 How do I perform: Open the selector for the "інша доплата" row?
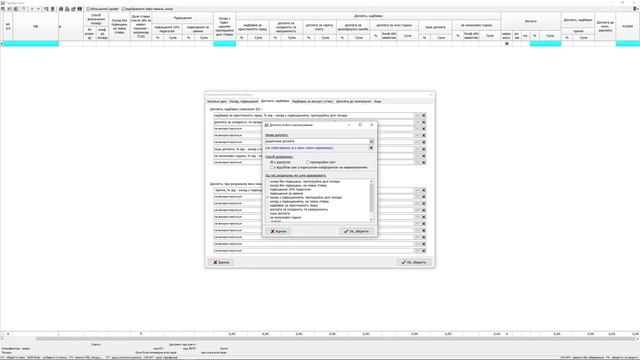pos(417,149)
